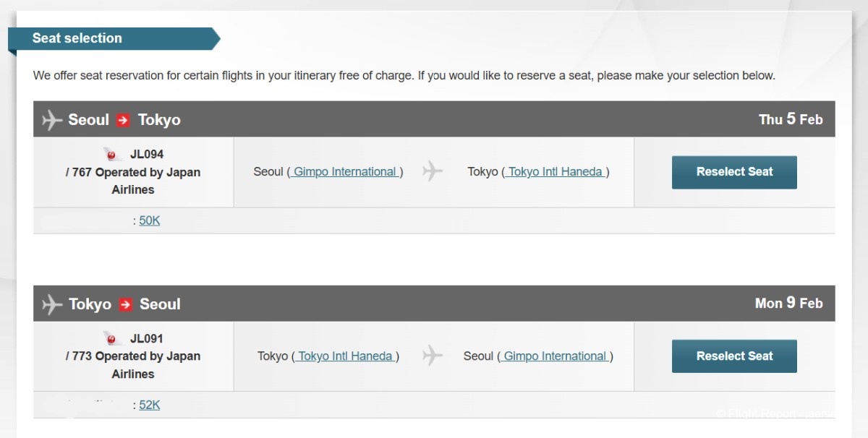The image size is (868, 438).
Task: Open Tokyo Intl Haneda link on the JL091 flight
Action: pos(346,356)
